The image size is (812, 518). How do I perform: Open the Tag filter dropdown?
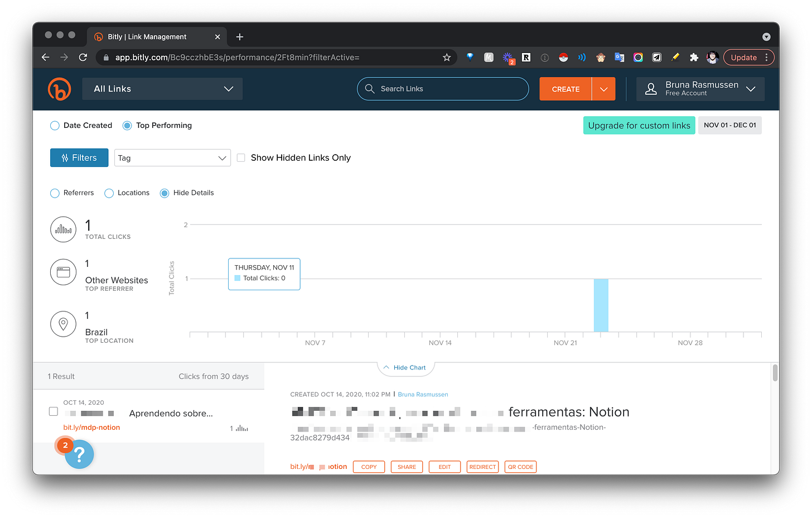[172, 158]
